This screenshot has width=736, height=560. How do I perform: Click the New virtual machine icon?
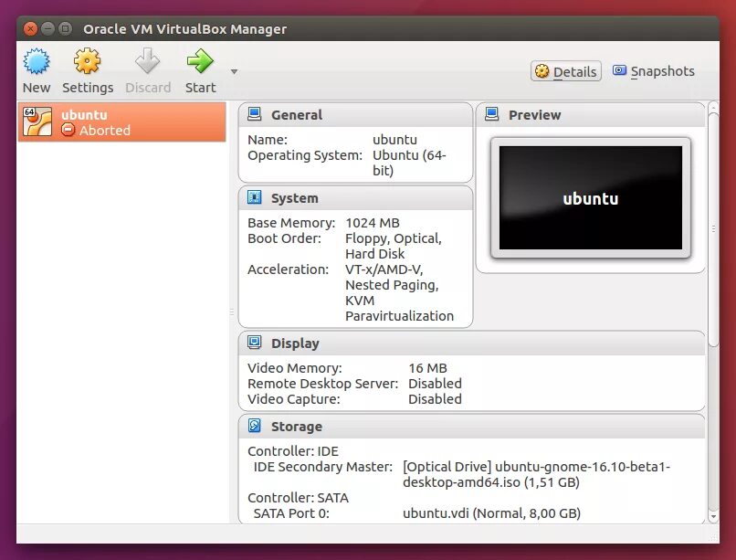click(37, 61)
